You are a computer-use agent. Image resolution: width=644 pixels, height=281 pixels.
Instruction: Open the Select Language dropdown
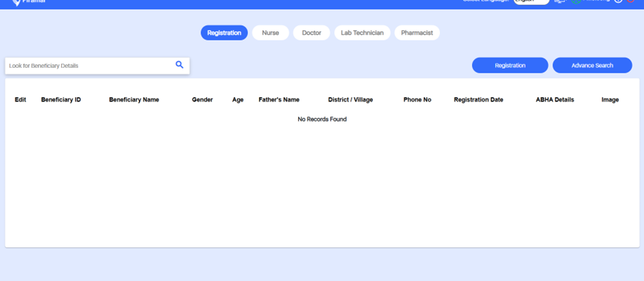[x=532, y=1]
